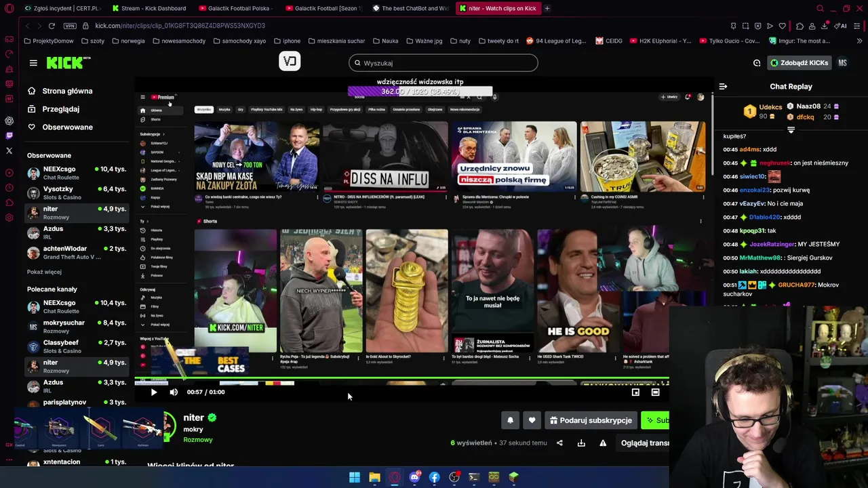868x488 pixels.
Task: Play the clip with the play button
Action: point(154,392)
